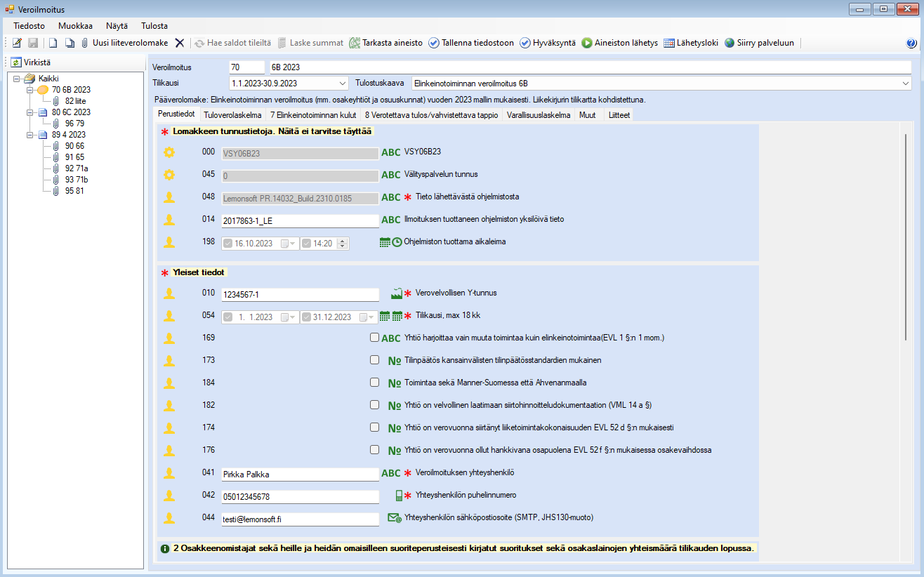Click the info icon in the Osakkeenomistajat notice

pos(165,548)
